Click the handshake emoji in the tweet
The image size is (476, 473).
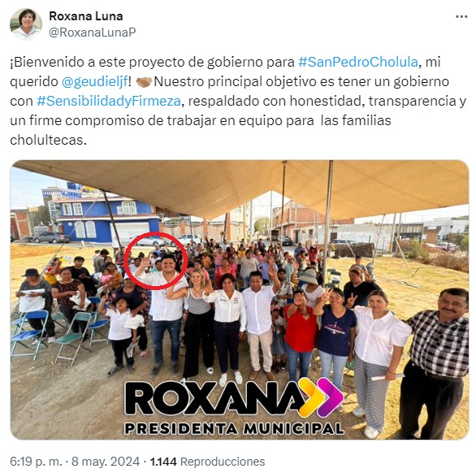click(144, 82)
